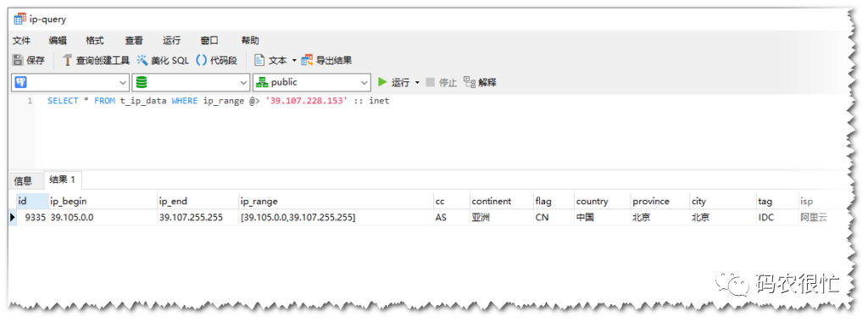This screenshot has width=868, height=322.
Task: Open the Window (窗口) menu
Action: point(209,41)
